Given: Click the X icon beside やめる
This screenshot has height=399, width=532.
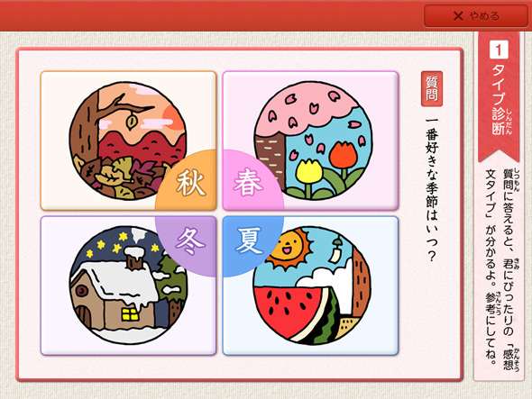Looking at the screenshot, I should pyautogui.click(x=458, y=16).
